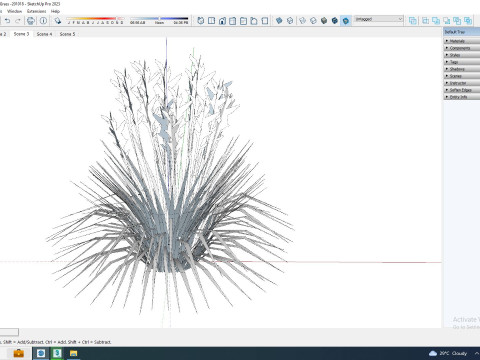
Task: Click the Measurements input box
Action: click(x=9, y=332)
